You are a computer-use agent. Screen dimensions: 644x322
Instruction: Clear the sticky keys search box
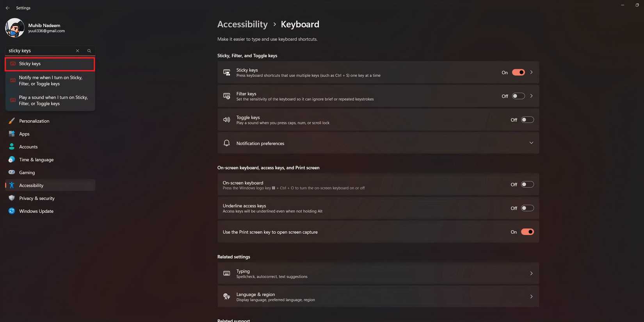(78, 51)
